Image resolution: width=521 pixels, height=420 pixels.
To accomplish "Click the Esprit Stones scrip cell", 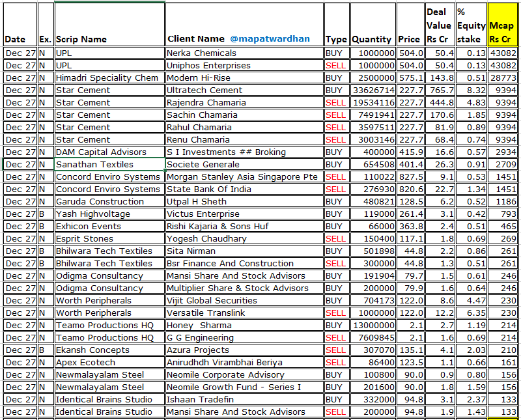I will click(109, 238).
